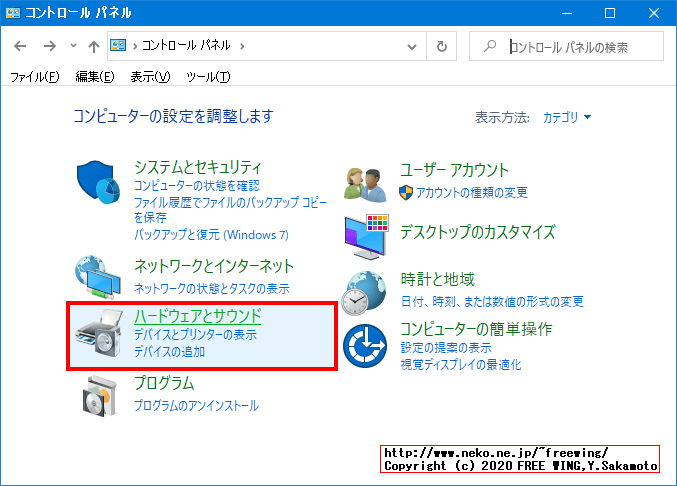Open プログラム category
Screen dimensions: 677x486
pos(164,383)
